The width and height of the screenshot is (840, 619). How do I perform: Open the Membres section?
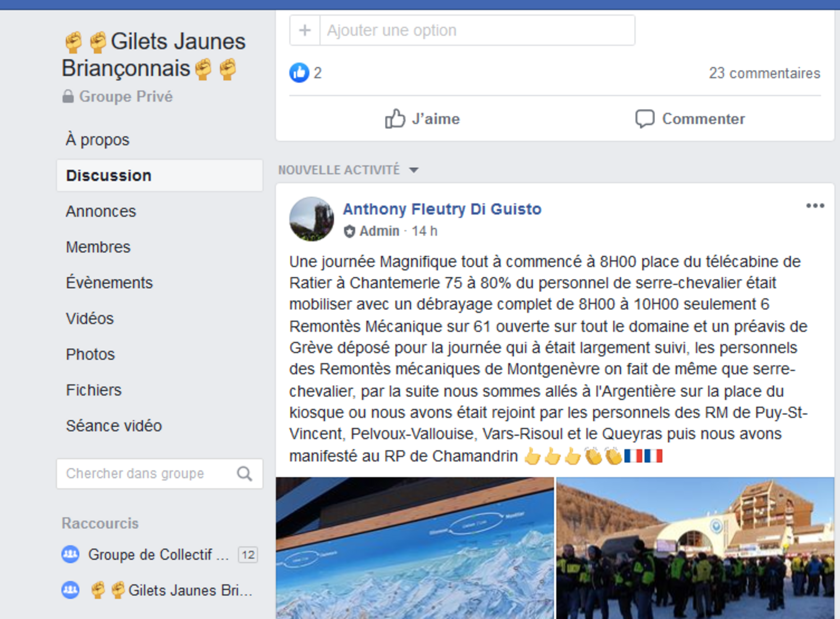pyautogui.click(x=98, y=247)
